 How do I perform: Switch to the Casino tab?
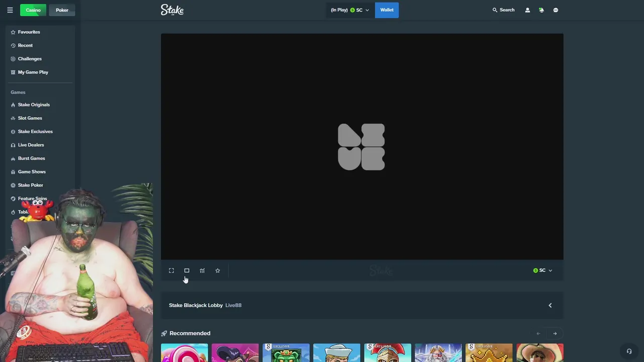tap(33, 10)
